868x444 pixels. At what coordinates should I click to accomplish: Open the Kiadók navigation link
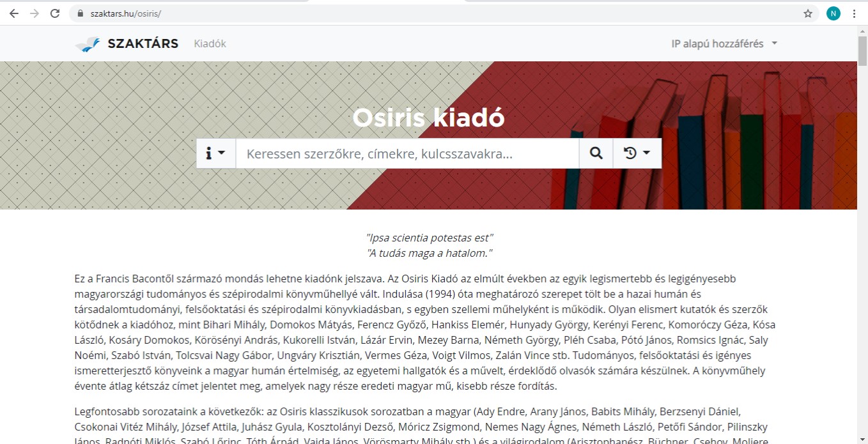[x=210, y=43]
